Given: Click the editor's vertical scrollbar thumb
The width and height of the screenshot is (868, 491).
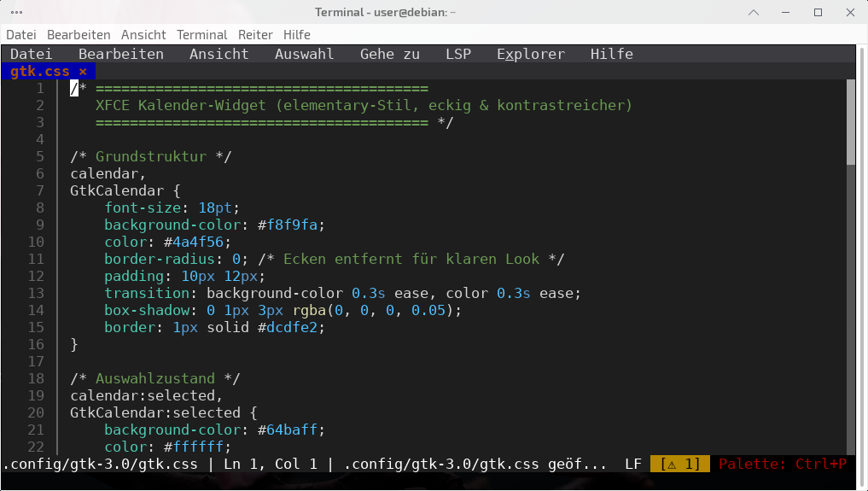Looking at the screenshot, I should 850,121.
